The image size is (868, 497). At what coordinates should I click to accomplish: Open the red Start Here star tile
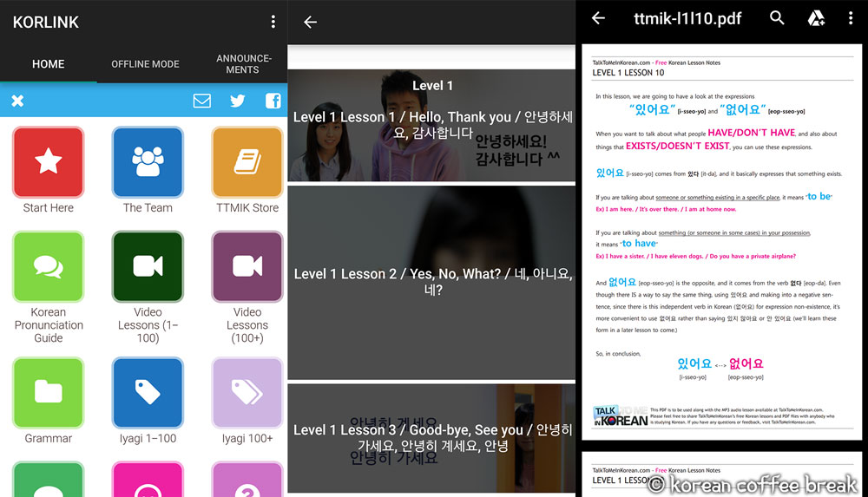click(x=48, y=162)
